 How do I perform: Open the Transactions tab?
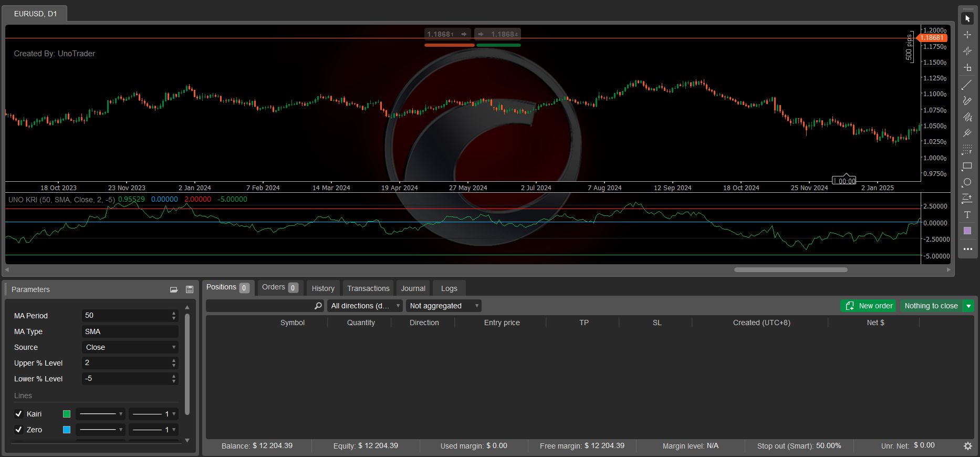tap(368, 288)
